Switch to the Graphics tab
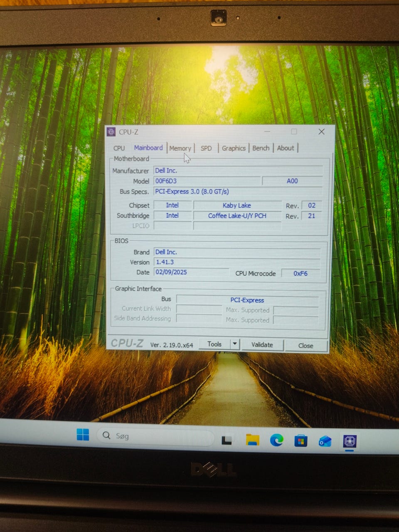This screenshot has height=532, width=399. (x=234, y=148)
